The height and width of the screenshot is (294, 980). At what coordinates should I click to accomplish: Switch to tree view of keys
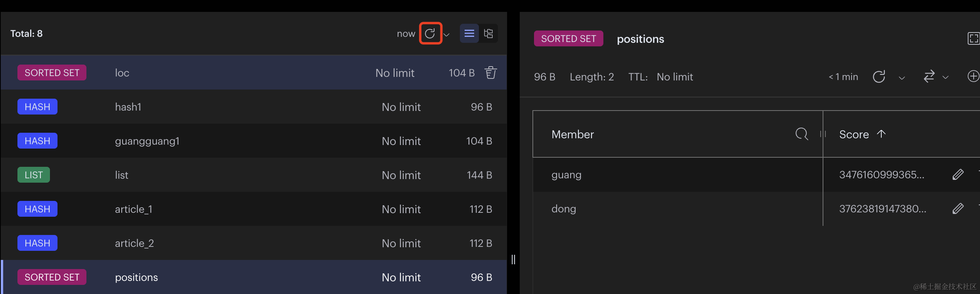point(488,33)
